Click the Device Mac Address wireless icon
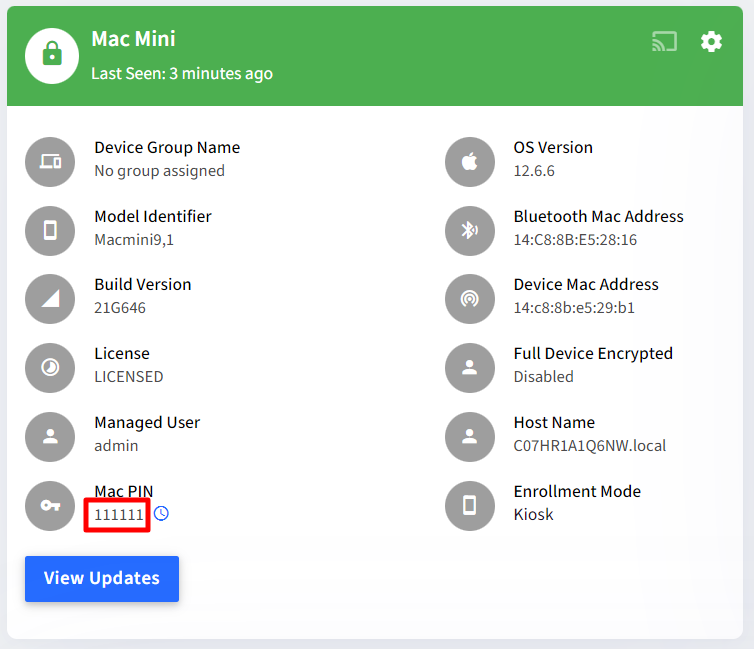Viewport: 754px width, 649px height. (x=470, y=299)
